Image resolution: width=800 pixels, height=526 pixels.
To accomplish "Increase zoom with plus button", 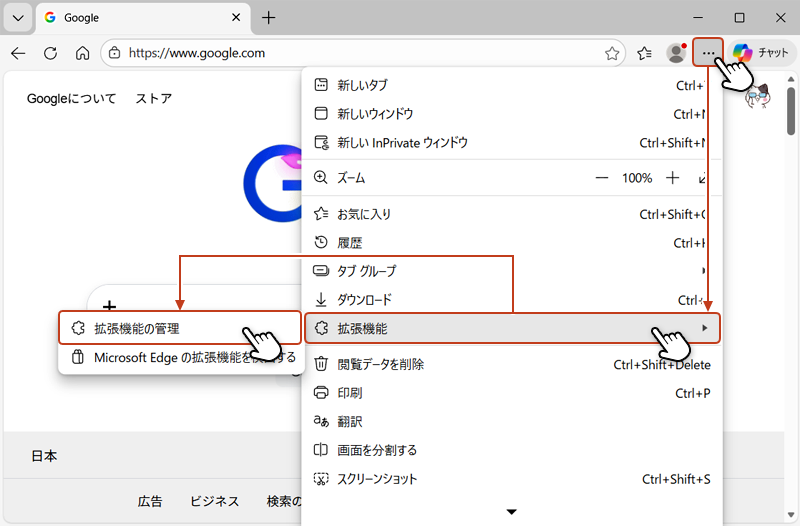I will [672, 178].
